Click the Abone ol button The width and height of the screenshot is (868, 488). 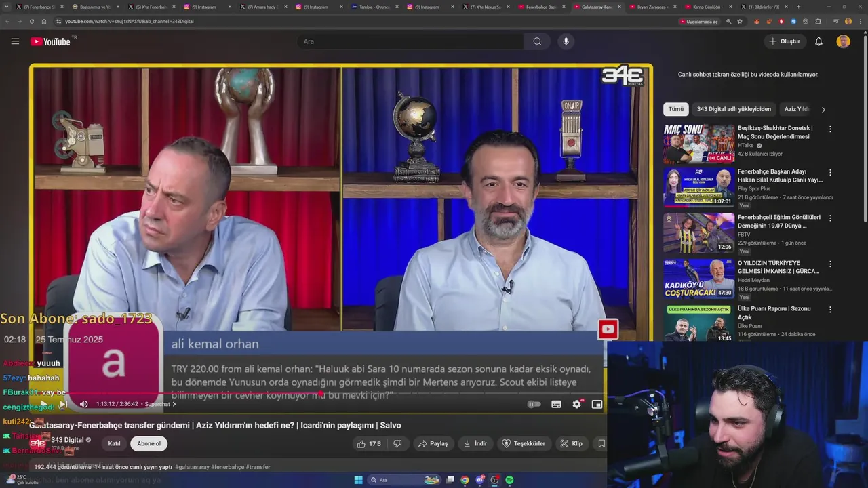coord(149,443)
